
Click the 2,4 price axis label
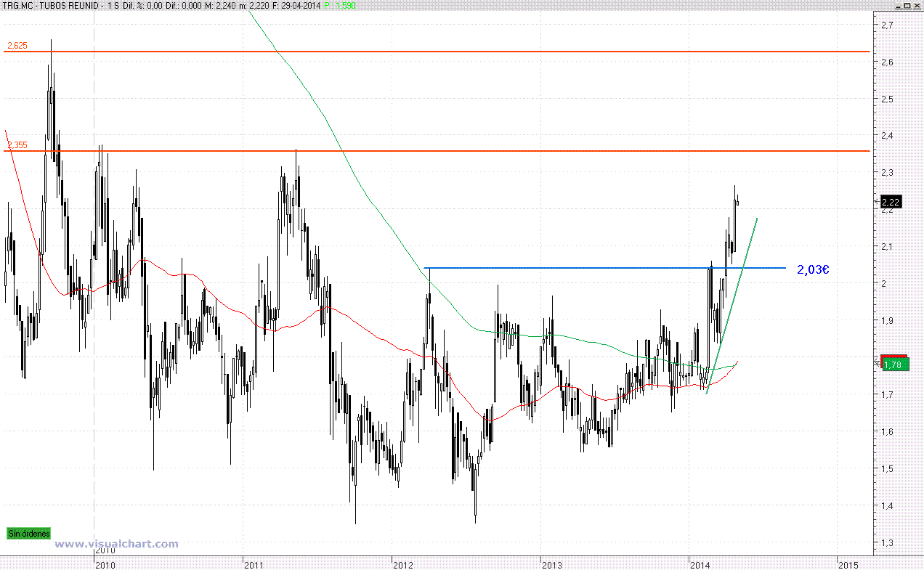886,136
